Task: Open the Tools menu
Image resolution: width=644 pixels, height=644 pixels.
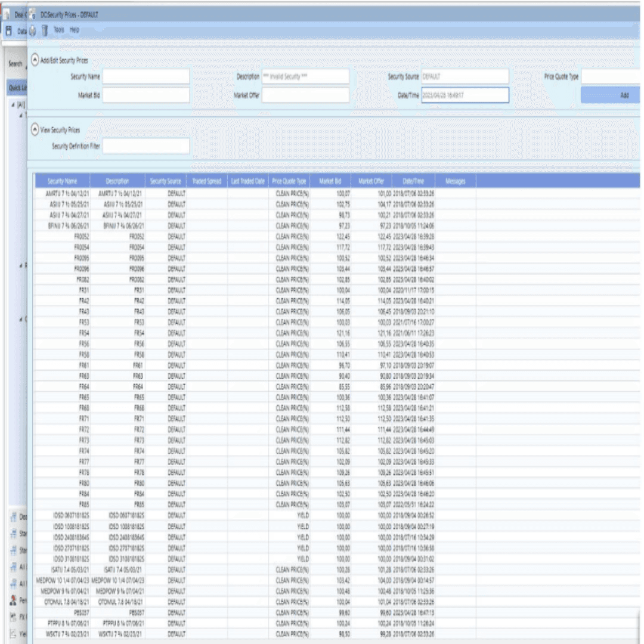Action: (58, 30)
